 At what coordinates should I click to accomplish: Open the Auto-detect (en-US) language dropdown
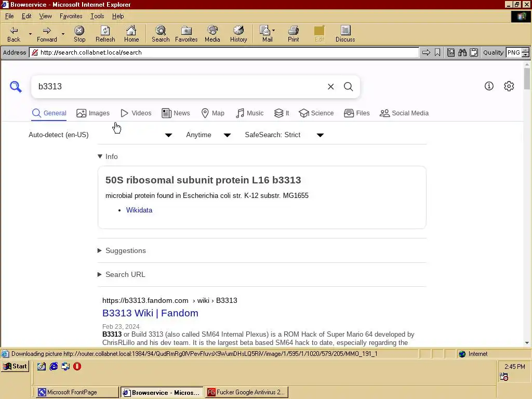point(100,135)
